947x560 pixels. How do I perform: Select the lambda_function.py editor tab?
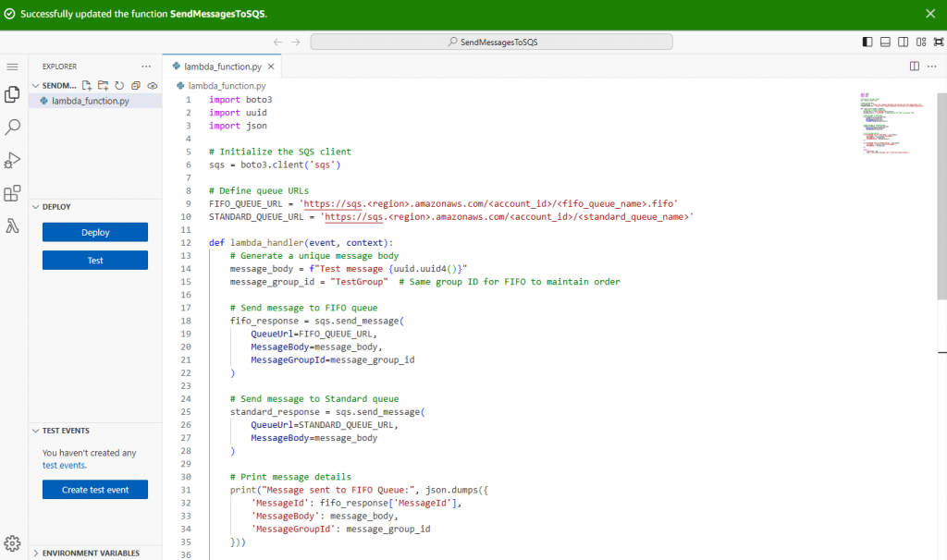point(222,67)
